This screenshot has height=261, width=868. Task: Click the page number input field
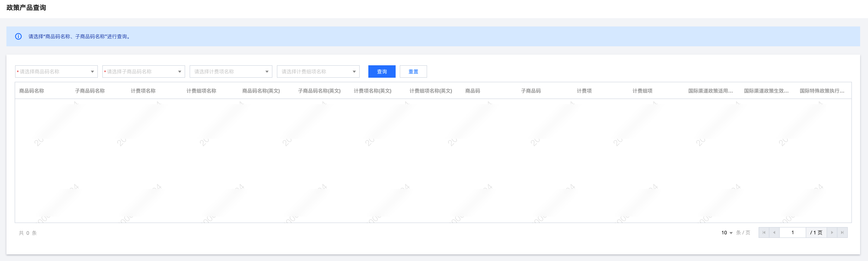click(x=793, y=232)
